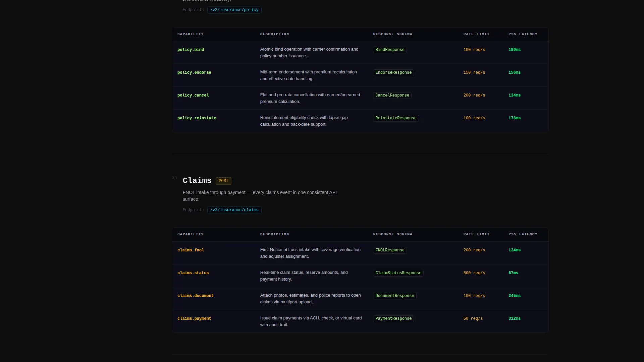Open the ClaimStatusResponse schema tag
The width and height of the screenshot is (644, 362).
click(x=398, y=273)
